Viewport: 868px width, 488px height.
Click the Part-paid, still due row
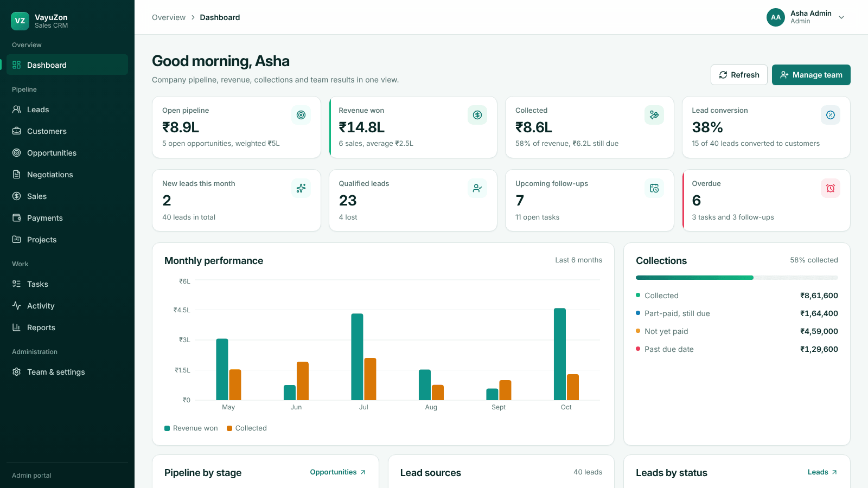pyautogui.click(x=737, y=313)
